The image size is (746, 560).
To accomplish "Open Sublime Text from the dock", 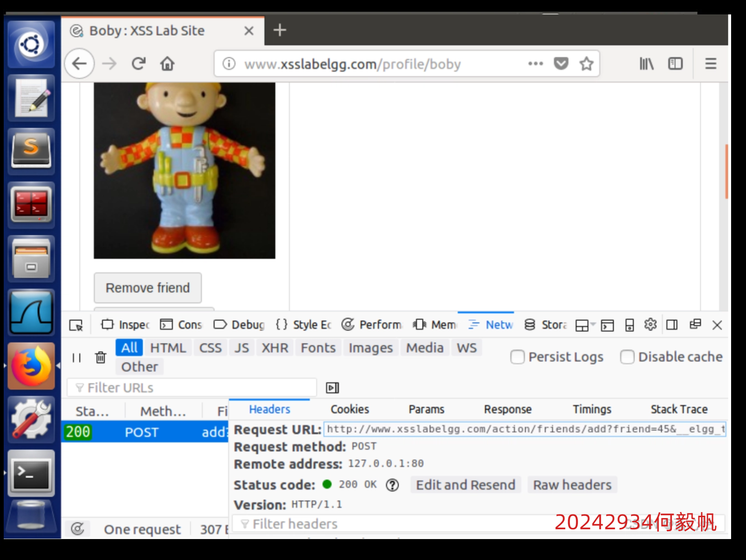I will tap(31, 152).
